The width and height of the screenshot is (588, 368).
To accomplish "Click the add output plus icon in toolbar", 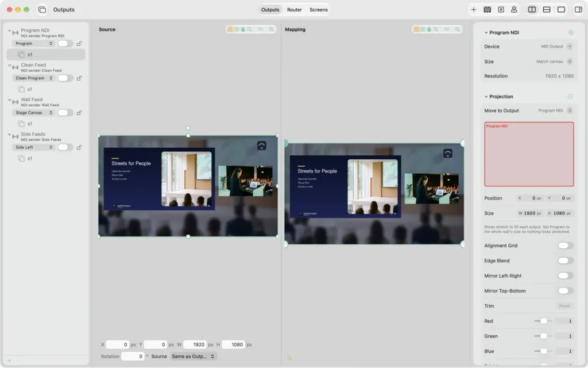I will (x=474, y=10).
